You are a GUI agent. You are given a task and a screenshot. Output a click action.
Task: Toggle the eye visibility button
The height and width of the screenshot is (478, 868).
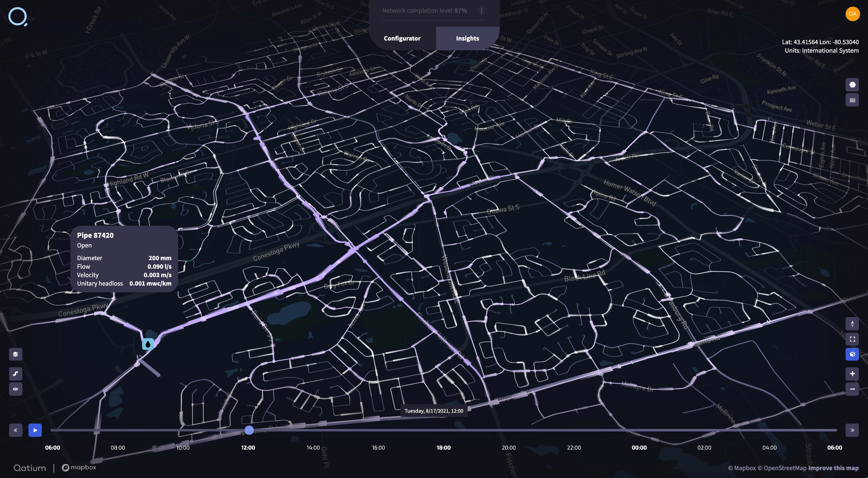(x=15, y=389)
